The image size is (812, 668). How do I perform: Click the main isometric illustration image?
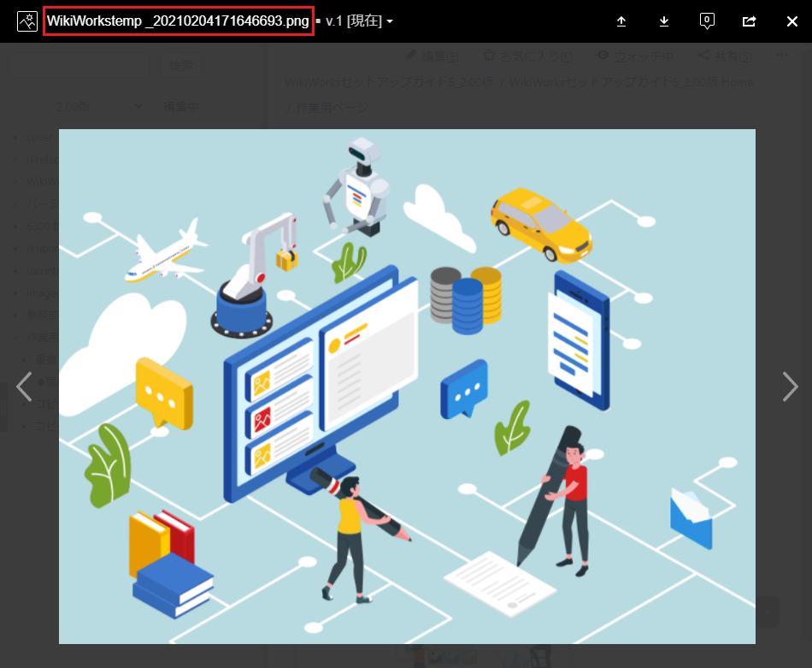click(407, 387)
